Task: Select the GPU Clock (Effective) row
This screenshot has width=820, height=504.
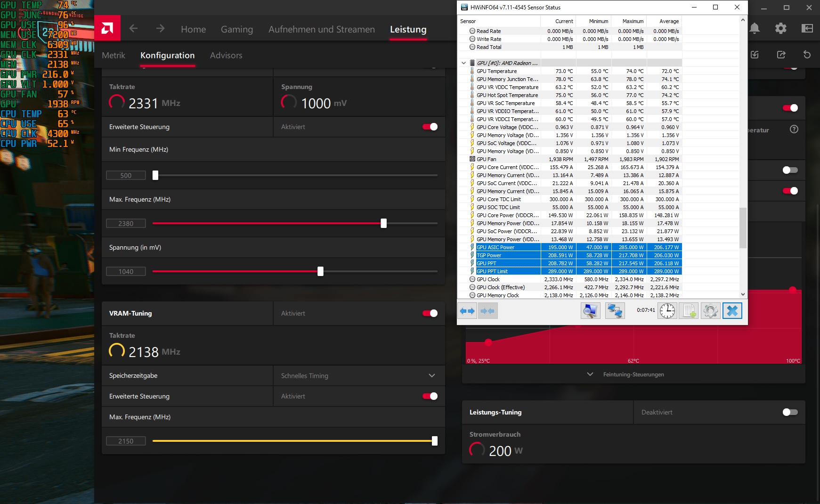Action: 570,287
